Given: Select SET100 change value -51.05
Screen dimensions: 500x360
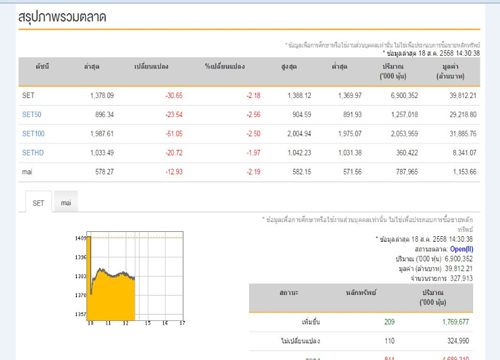Looking at the screenshot, I should click(174, 134).
